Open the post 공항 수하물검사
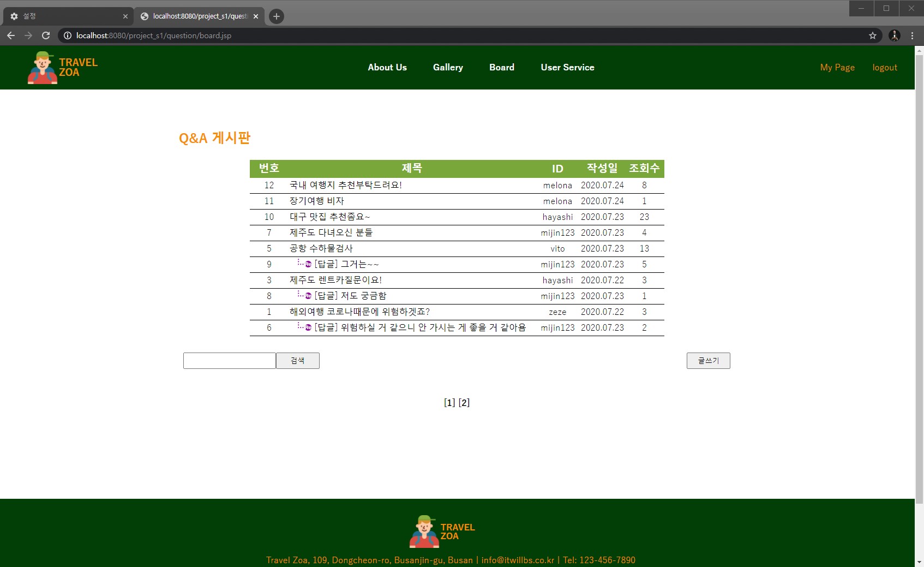 pos(322,248)
